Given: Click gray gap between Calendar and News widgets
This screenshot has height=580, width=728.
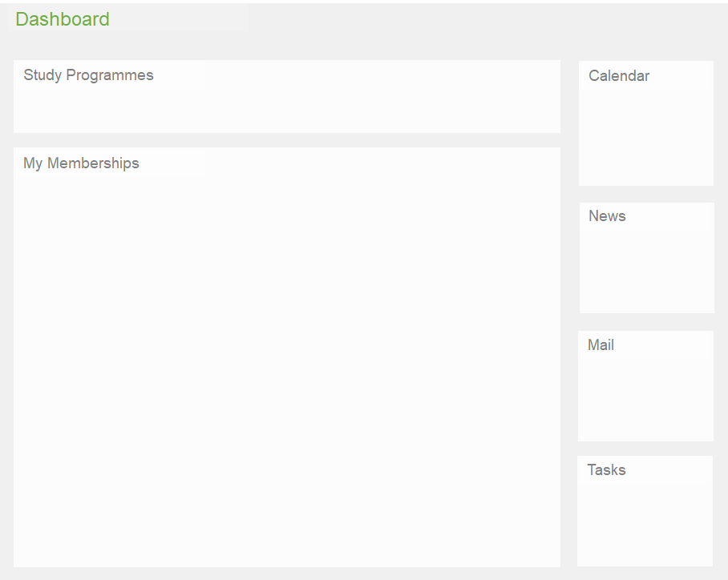Looking at the screenshot, I should [x=646, y=194].
